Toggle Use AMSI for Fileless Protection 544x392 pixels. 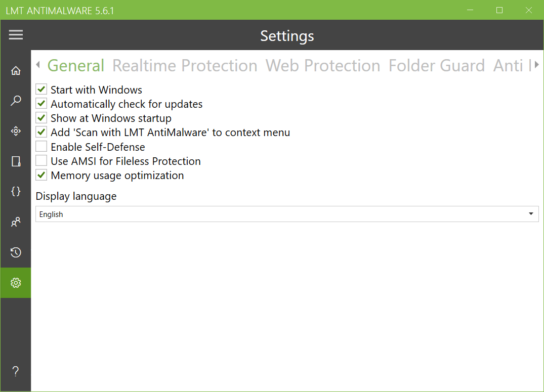pyautogui.click(x=41, y=161)
